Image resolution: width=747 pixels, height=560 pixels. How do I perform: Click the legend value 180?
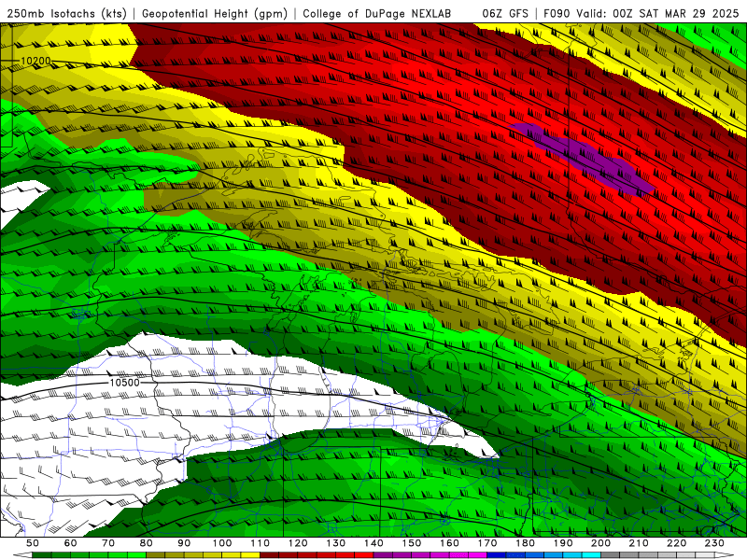click(x=525, y=543)
